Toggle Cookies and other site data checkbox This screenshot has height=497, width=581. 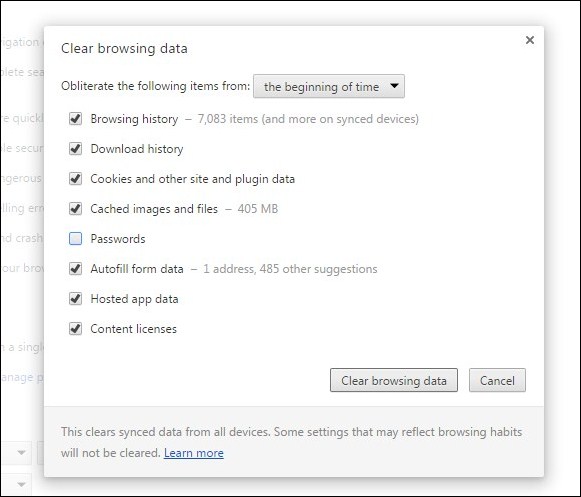[x=75, y=179]
